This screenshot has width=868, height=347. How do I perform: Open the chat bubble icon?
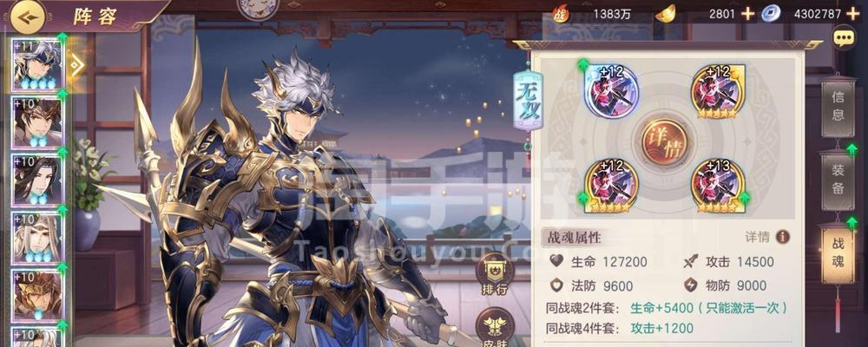click(x=844, y=38)
